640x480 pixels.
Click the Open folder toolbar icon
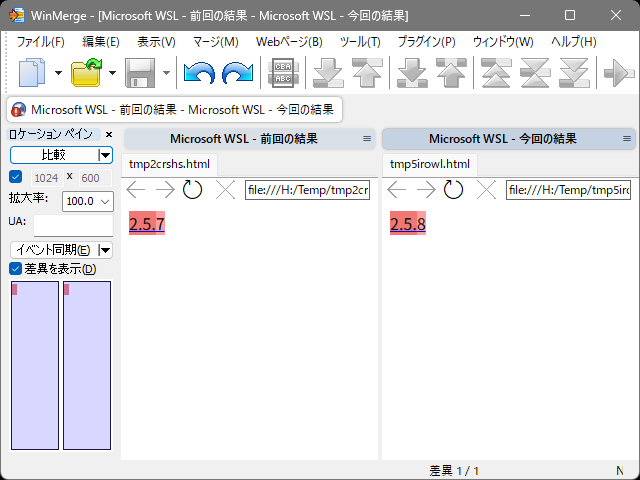coord(87,73)
